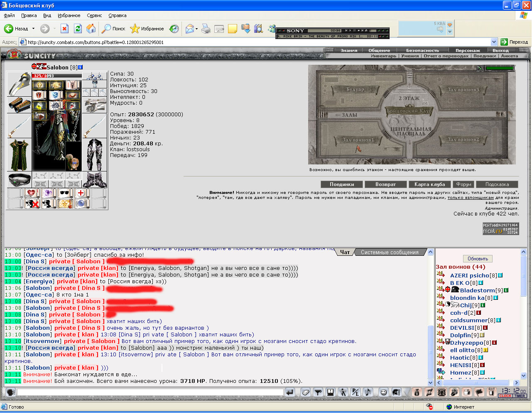Screen dimensions: 532x414
Task: Click the Будуар room on the map
Action: tap(355, 89)
